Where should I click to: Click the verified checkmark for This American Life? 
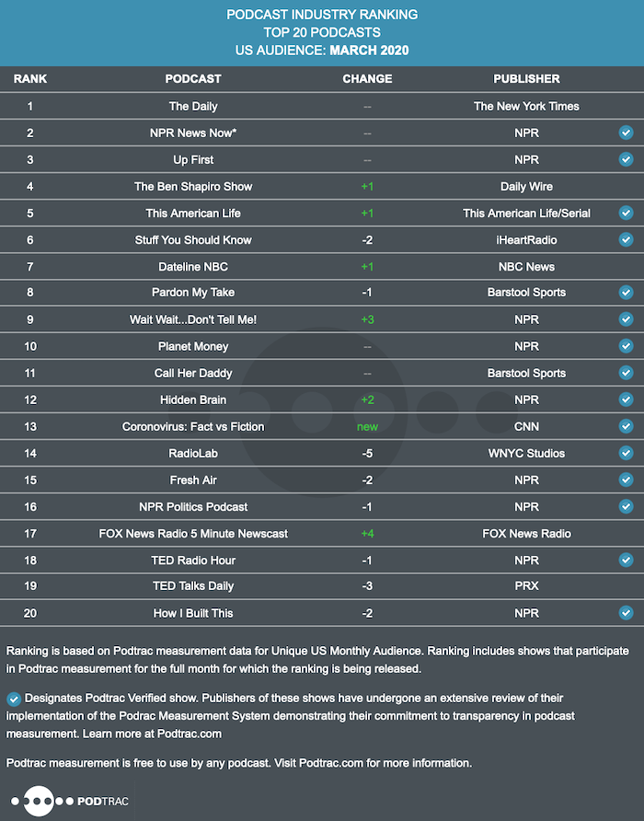[626, 213]
